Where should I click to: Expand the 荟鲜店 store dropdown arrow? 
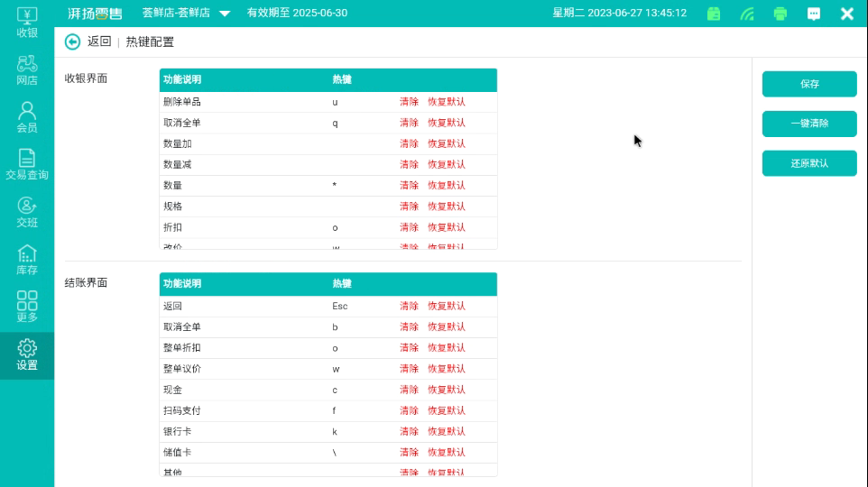(x=225, y=14)
